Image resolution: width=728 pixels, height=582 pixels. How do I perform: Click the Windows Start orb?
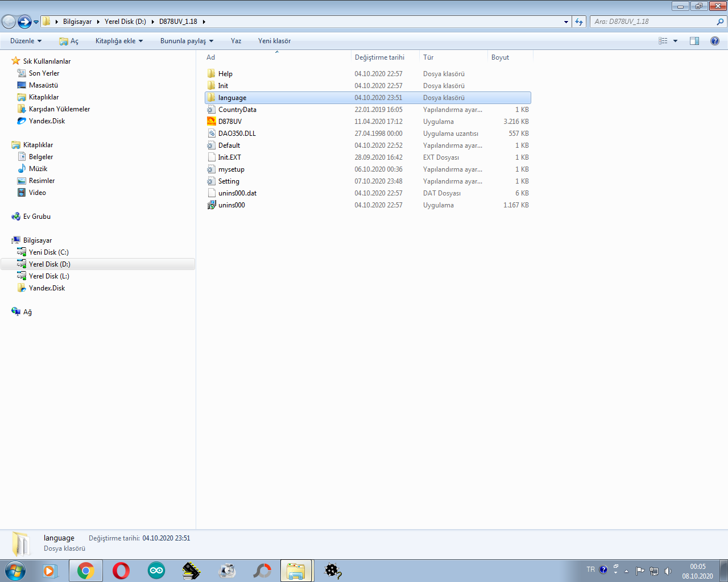[x=15, y=571]
